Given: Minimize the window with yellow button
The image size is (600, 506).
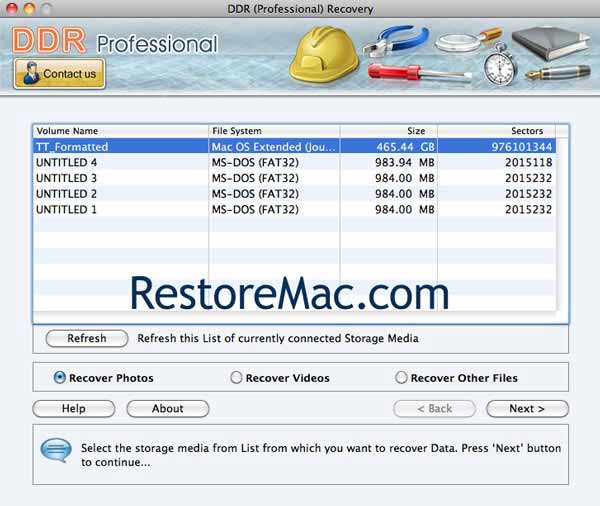Looking at the screenshot, I should (29, 8).
